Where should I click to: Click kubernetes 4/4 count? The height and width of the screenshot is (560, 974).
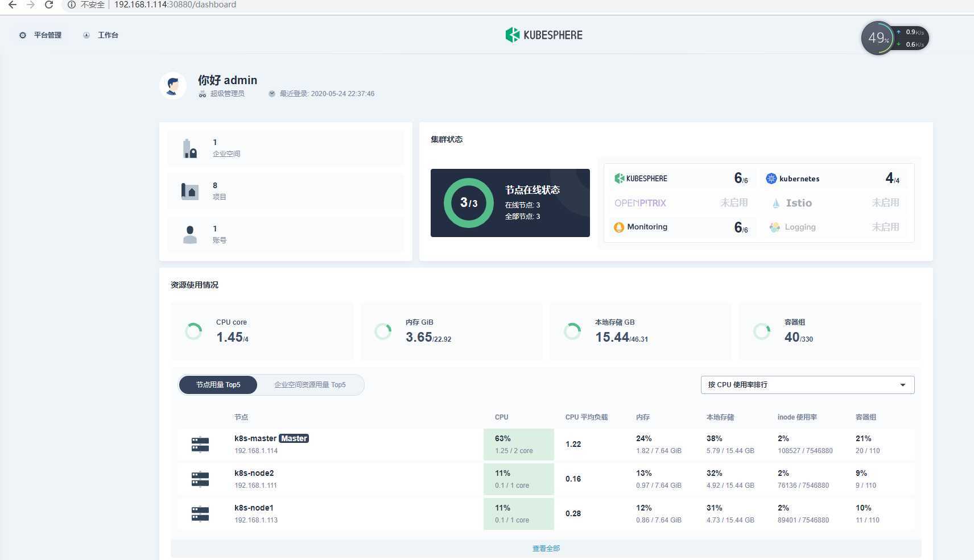click(x=893, y=179)
